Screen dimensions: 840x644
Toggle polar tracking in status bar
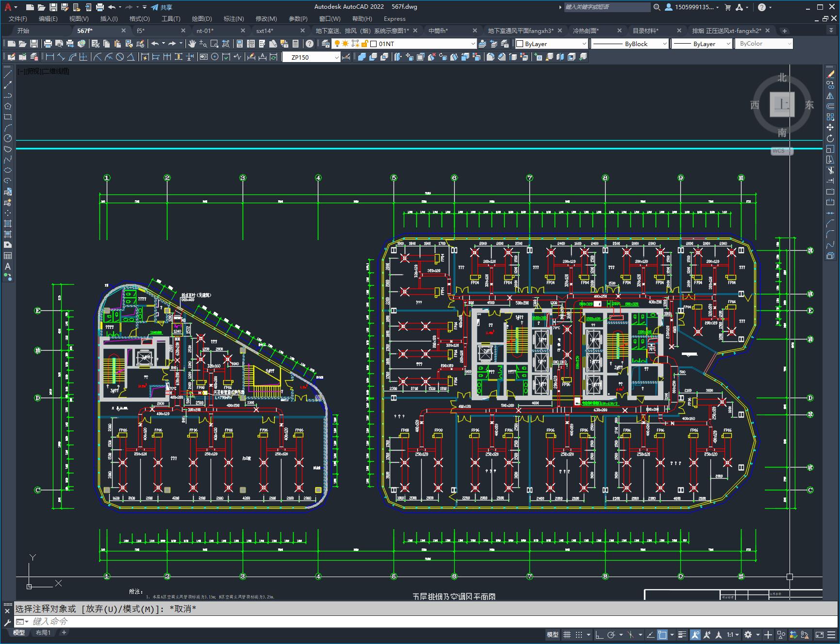pos(611,634)
